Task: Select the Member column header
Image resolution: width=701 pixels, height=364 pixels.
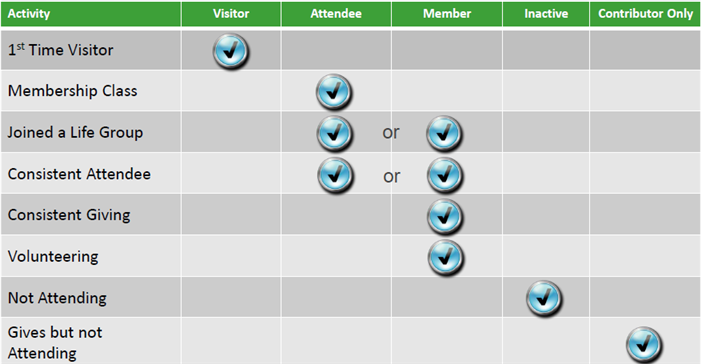Action: click(447, 14)
